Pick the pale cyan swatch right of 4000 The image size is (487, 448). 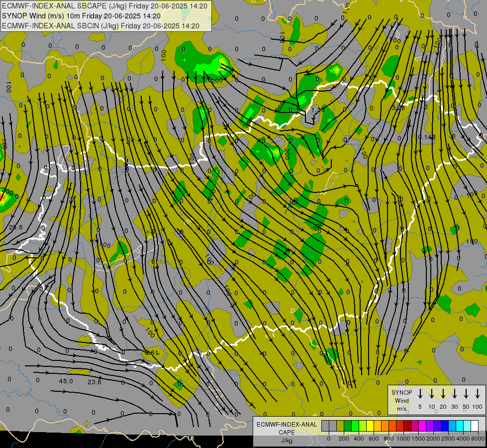coord(468,426)
